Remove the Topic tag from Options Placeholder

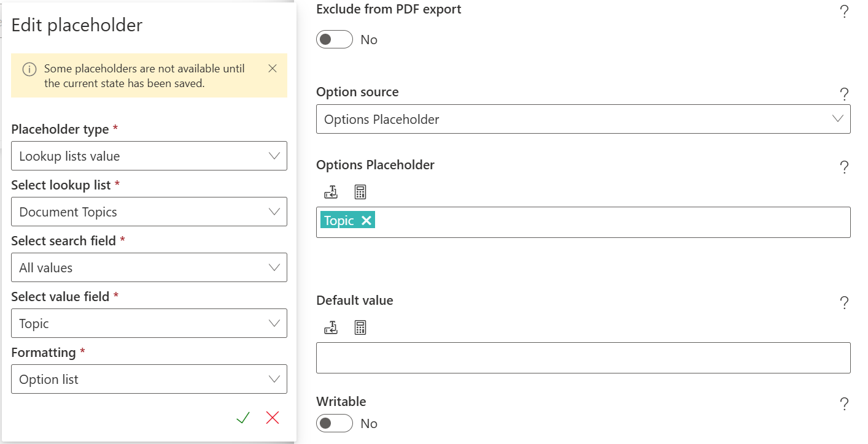[366, 221]
